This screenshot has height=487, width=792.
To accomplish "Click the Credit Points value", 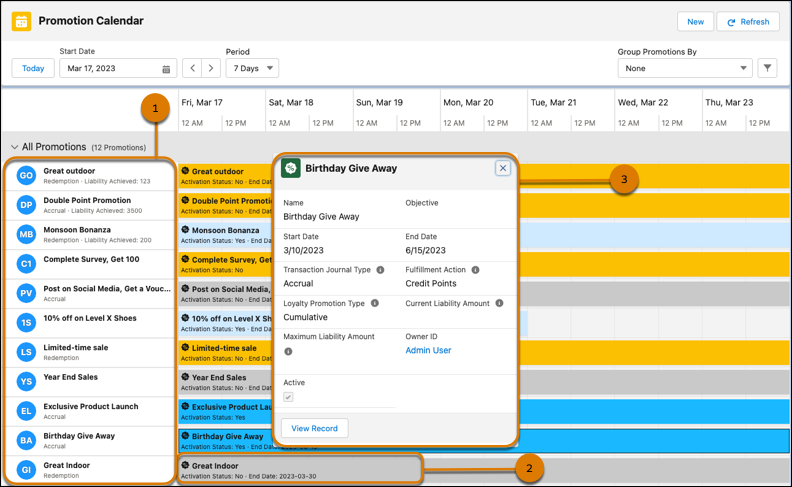I will tap(431, 283).
